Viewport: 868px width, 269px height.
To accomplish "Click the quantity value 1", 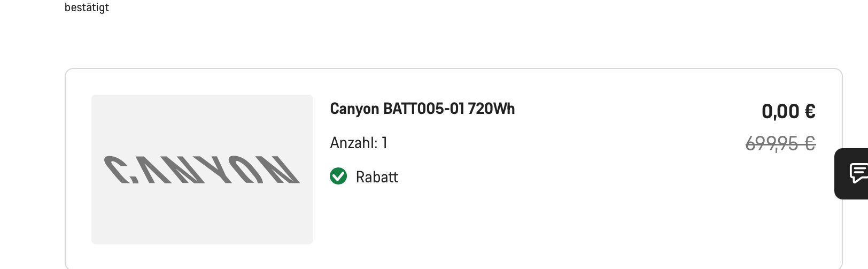I will pos(384,143).
